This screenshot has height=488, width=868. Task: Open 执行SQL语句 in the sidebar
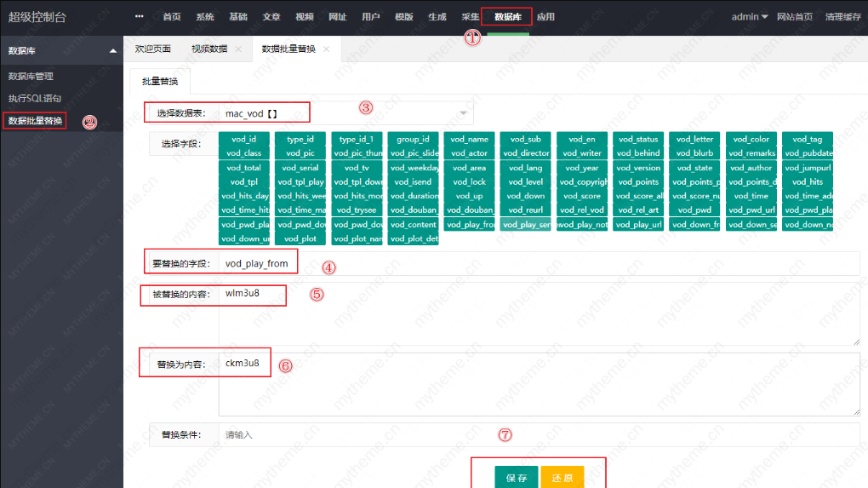[x=35, y=99]
